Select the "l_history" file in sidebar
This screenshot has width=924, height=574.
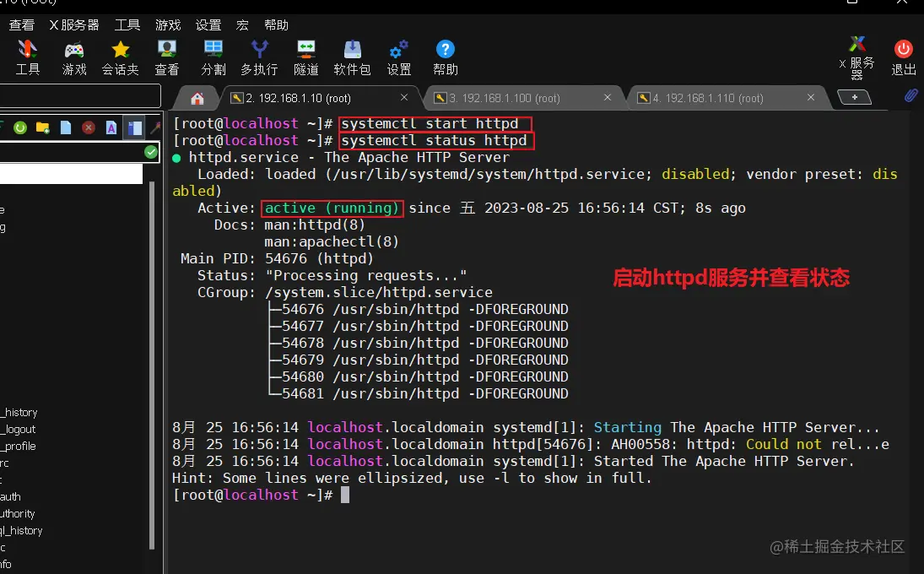coord(22,530)
